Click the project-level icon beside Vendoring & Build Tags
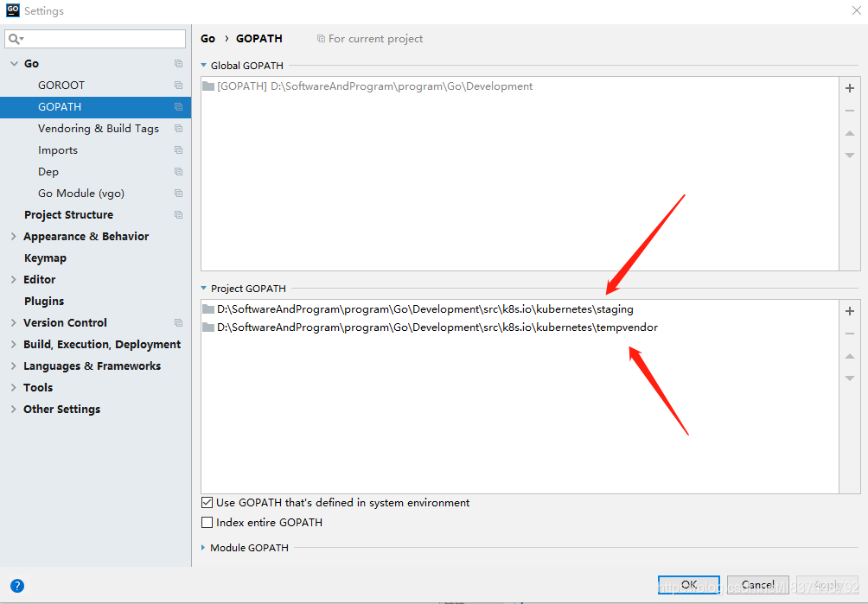The width and height of the screenshot is (868, 604). [178, 129]
